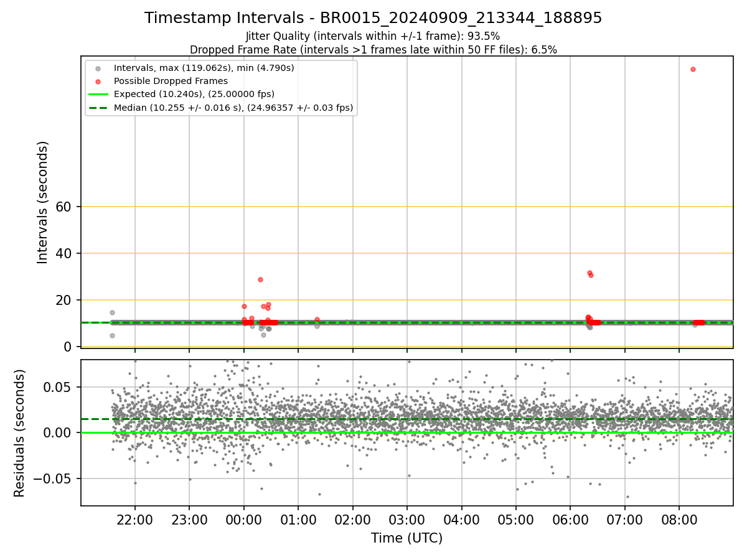Click the 23:00 x-axis tick label
Screen dimensions: 747x560
pyautogui.click(x=189, y=519)
